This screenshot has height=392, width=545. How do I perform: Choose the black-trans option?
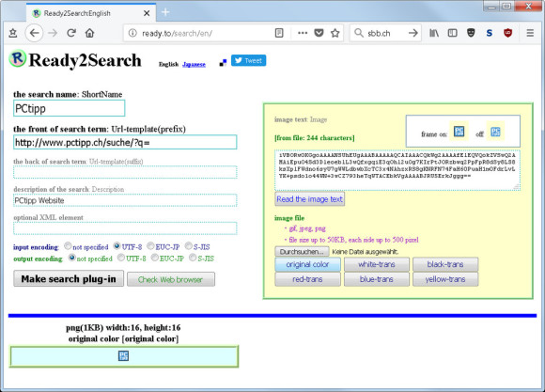pyautogui.click(x=445, y=264)
